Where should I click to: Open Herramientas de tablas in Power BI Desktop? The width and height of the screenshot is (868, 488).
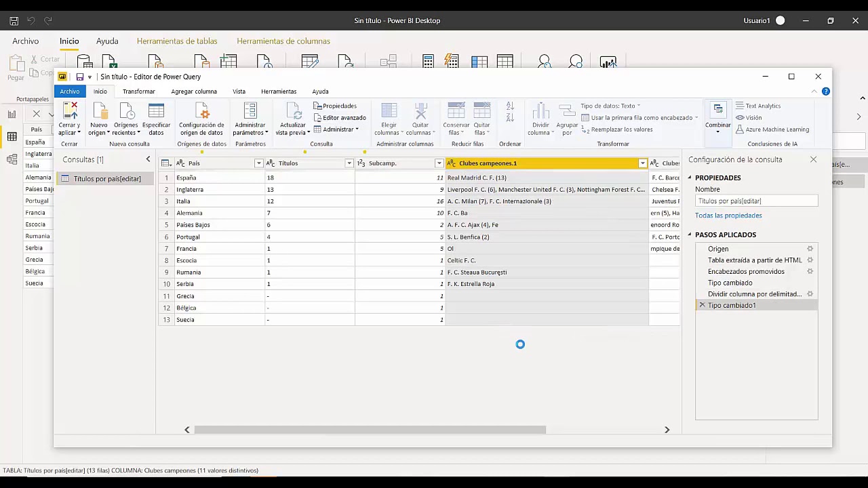pyautogui.click(x=177, y=41)
